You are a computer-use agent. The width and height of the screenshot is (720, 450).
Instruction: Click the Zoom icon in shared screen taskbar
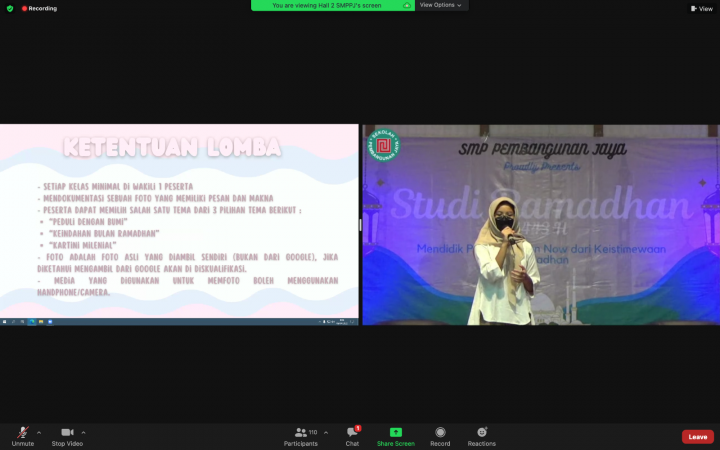click(50, 322)
